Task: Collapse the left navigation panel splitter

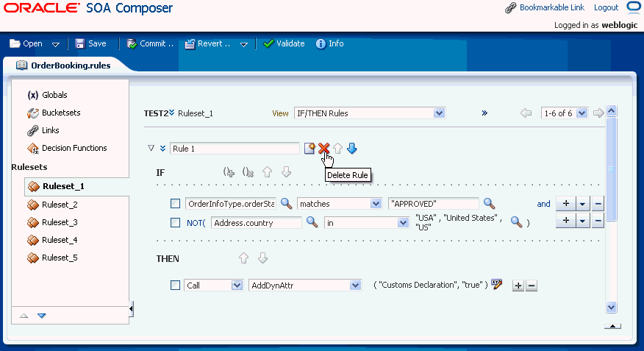Action: 131,308
